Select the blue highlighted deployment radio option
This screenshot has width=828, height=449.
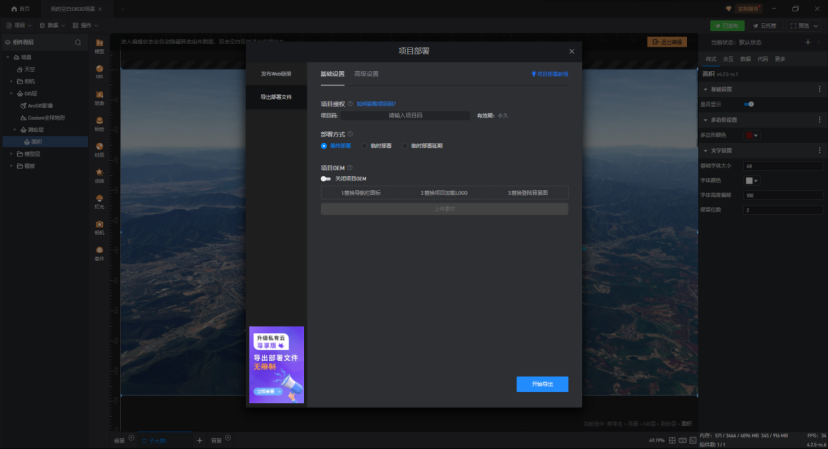coord(324,146)
